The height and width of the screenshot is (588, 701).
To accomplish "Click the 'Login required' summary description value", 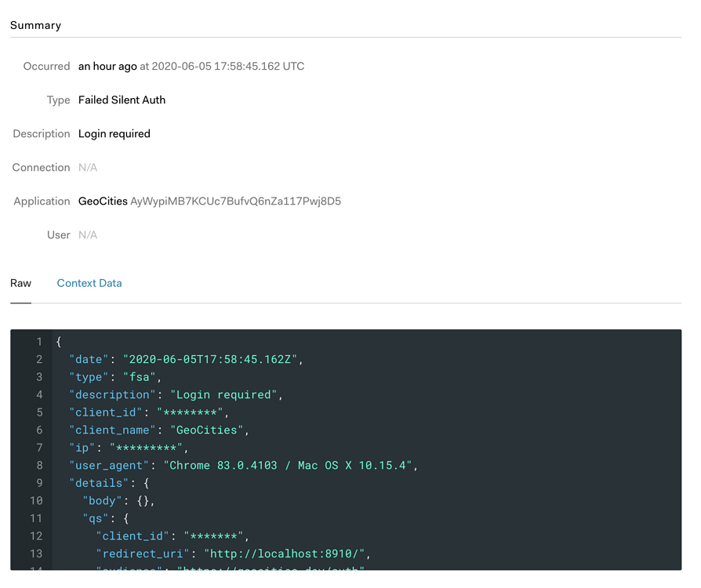I will pyautogui.click(x=114, y=134).
